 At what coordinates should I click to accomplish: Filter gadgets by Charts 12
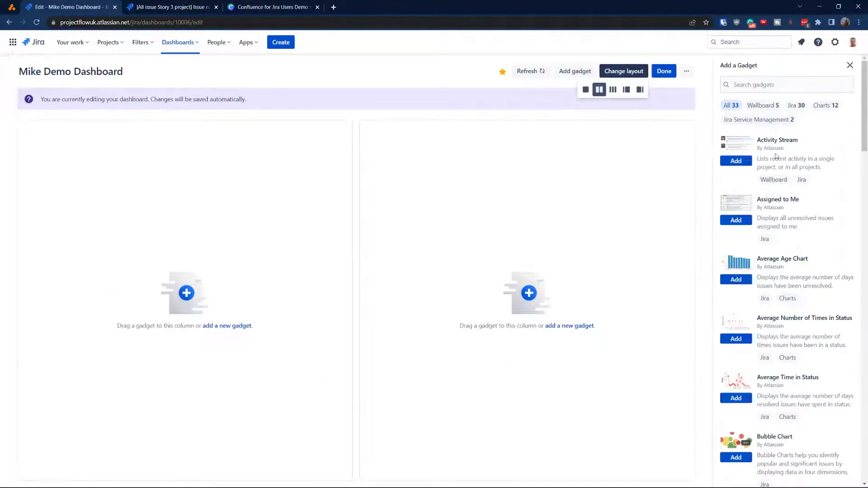(x=826, y=105)
